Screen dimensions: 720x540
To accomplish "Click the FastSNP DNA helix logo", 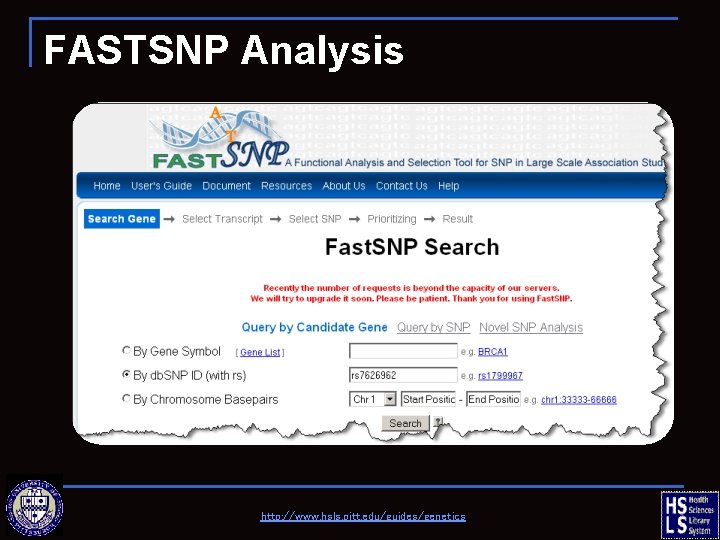I will click(x=220, y=139).
